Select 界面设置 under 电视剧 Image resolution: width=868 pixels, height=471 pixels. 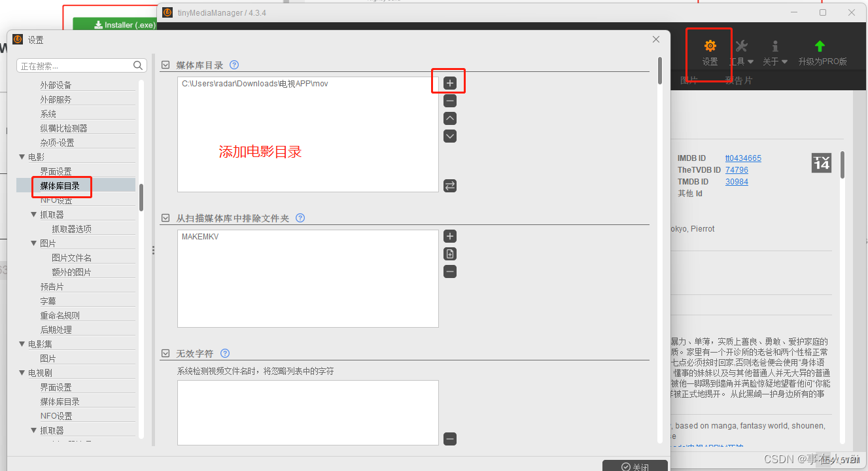click(x=56, y=387)
